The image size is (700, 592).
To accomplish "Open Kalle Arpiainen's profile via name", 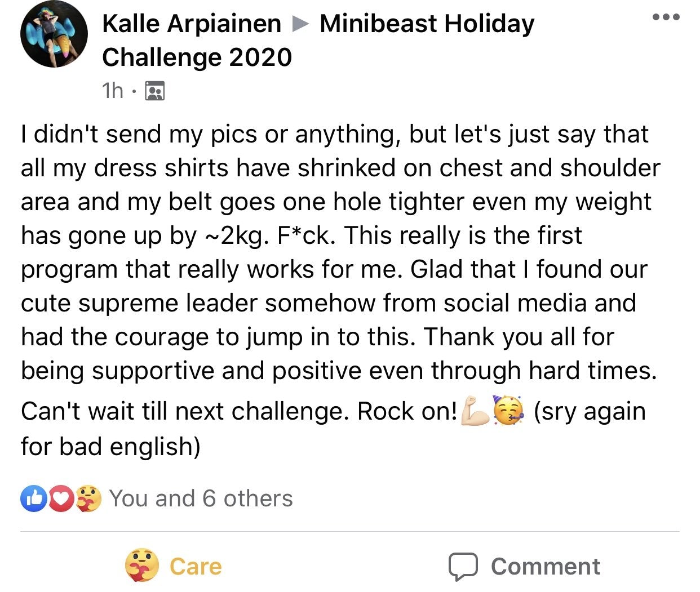I will coord(192,24).
